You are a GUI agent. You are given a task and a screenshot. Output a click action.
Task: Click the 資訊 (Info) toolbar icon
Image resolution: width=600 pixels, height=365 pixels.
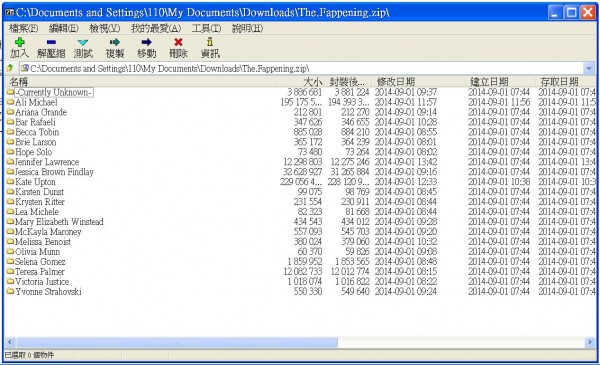(x=210, y=42)
